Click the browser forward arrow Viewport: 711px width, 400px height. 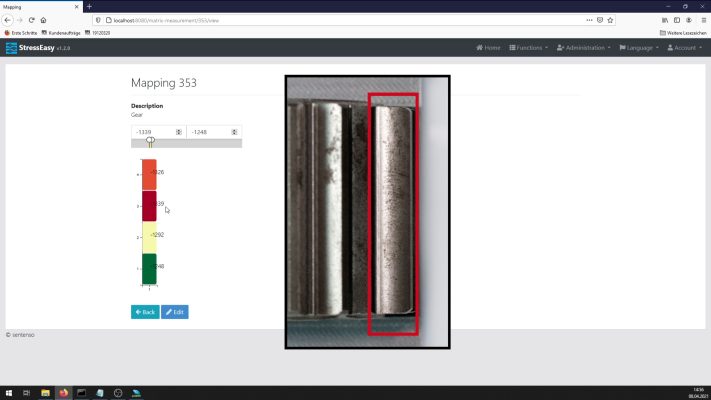click(x=19, y=20)
